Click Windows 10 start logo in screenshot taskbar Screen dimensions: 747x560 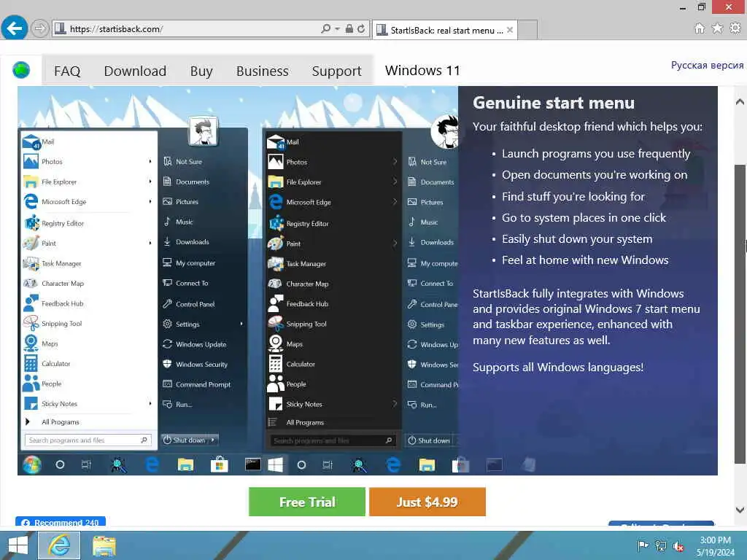coord(276,464)
